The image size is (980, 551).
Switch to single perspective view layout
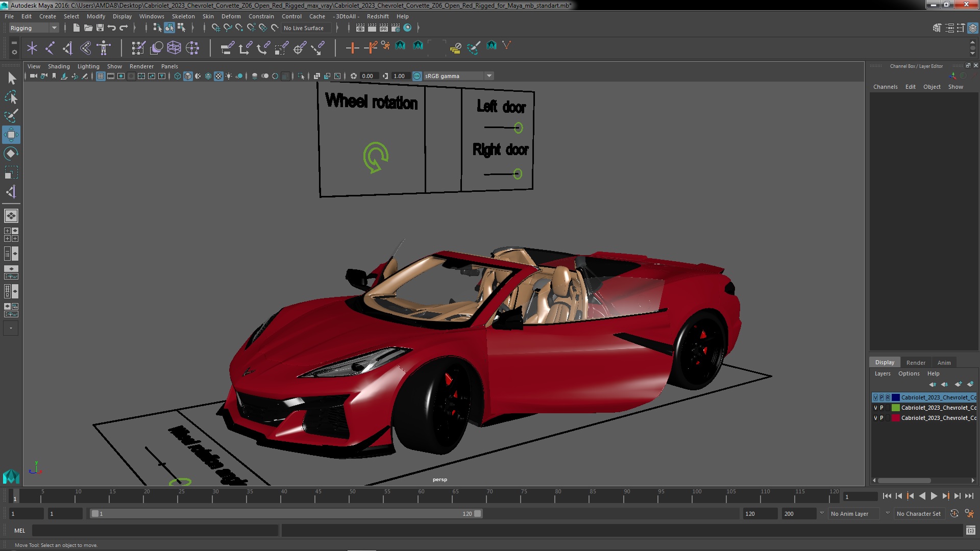[x=11, y=216]
